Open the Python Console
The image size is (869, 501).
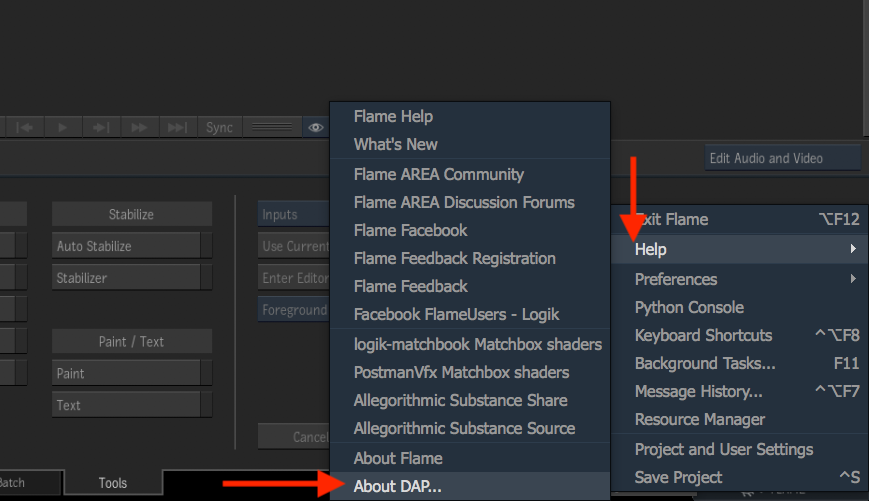click(x=740, y=308)
